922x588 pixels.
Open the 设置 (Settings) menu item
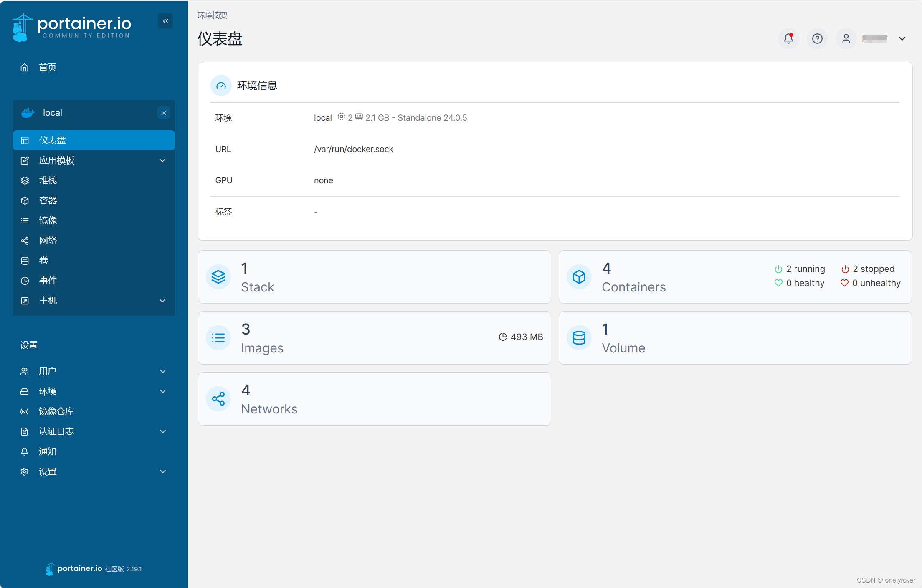click(x=47, y=471)
